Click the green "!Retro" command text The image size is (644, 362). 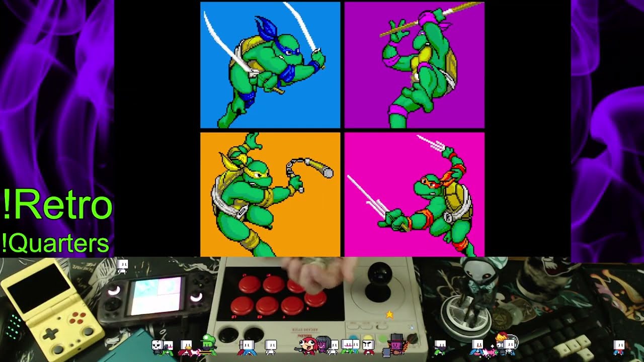pyautogui.click(x=57, y=205)
